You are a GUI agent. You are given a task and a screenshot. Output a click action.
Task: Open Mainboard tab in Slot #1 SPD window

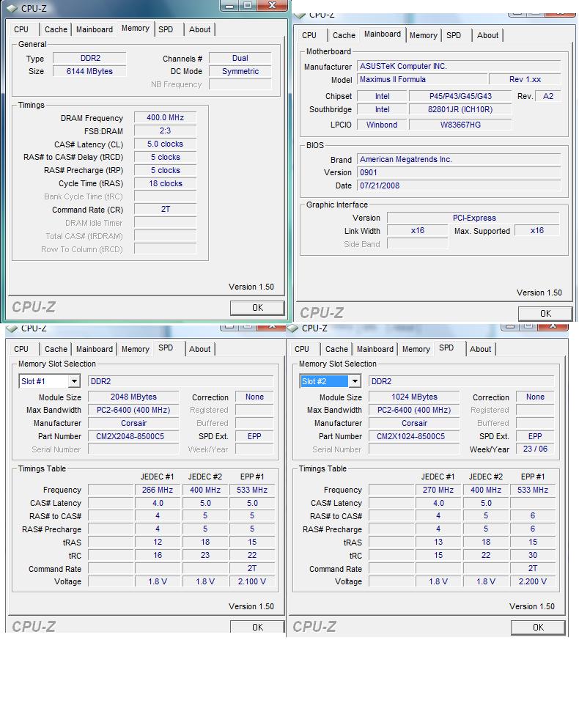click(95, 349)
